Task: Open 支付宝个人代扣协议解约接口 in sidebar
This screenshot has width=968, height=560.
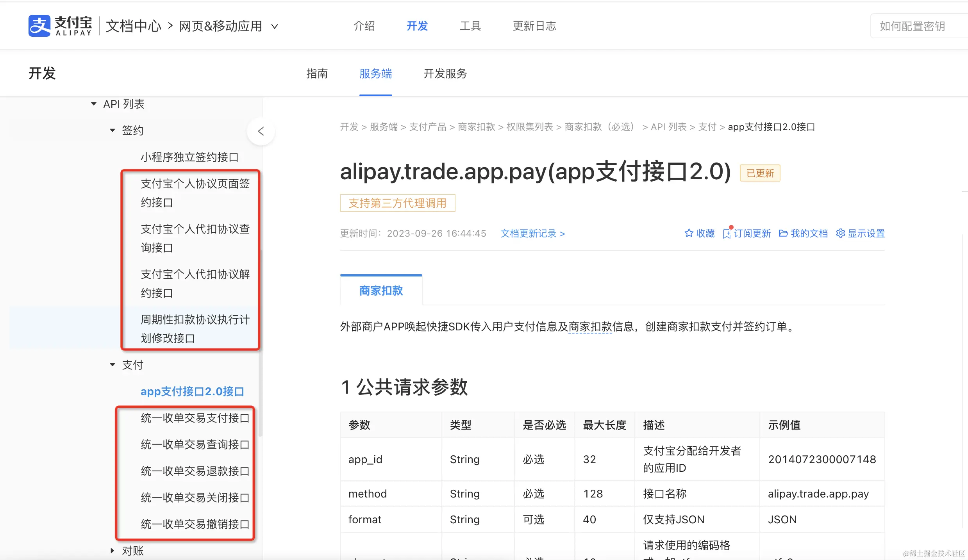Action: coord(195,284)
